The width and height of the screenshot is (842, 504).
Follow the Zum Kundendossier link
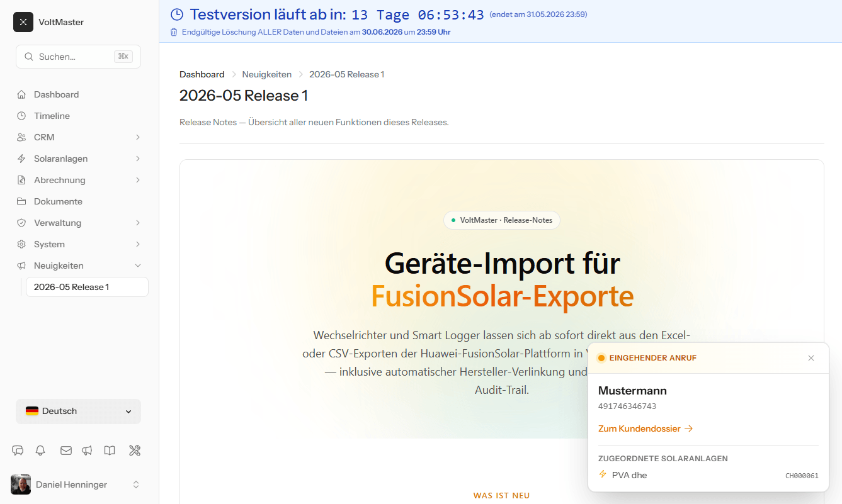coord(646,428)
